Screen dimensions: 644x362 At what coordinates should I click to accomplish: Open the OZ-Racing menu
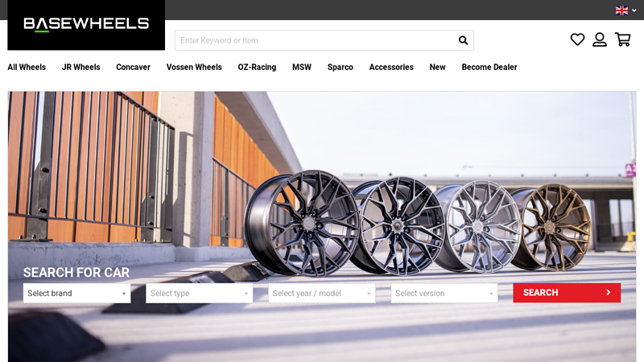click(x=257, y=67)
